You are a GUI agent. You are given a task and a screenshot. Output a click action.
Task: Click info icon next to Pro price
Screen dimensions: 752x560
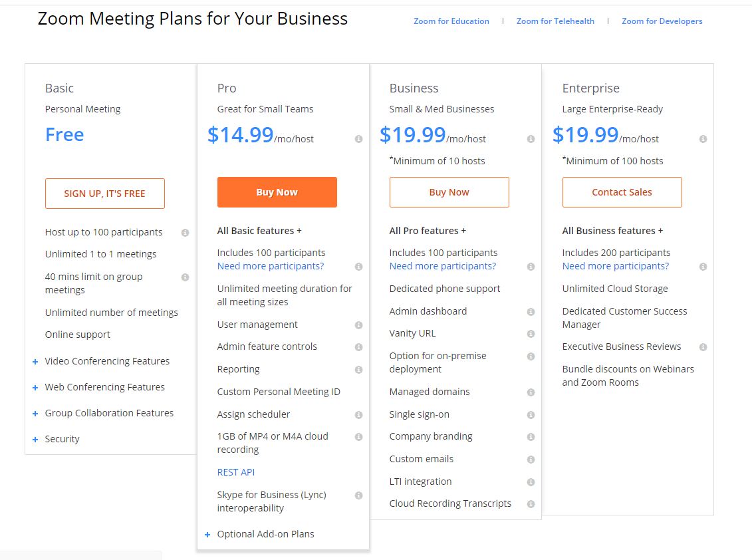(358, 139)
